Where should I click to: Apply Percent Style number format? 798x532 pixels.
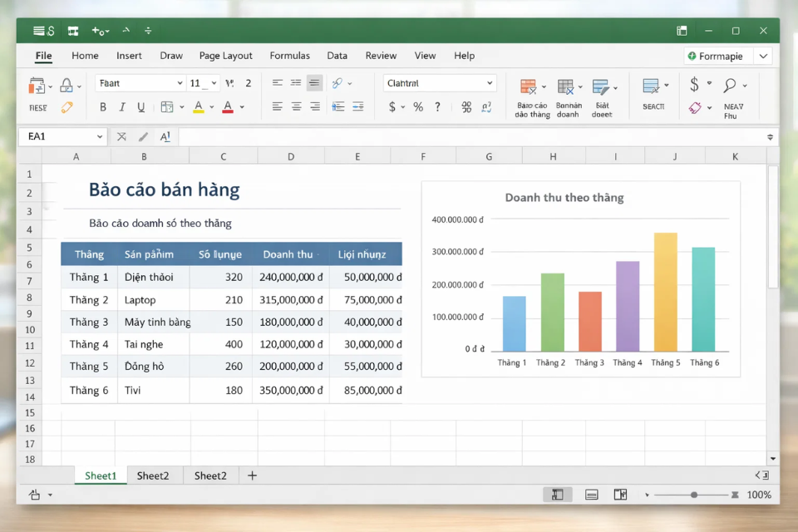[x=417, y=106]
